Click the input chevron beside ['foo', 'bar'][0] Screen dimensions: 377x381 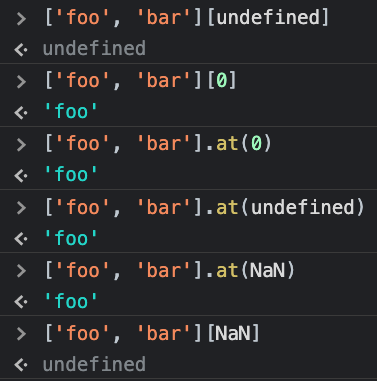point(21,82)
